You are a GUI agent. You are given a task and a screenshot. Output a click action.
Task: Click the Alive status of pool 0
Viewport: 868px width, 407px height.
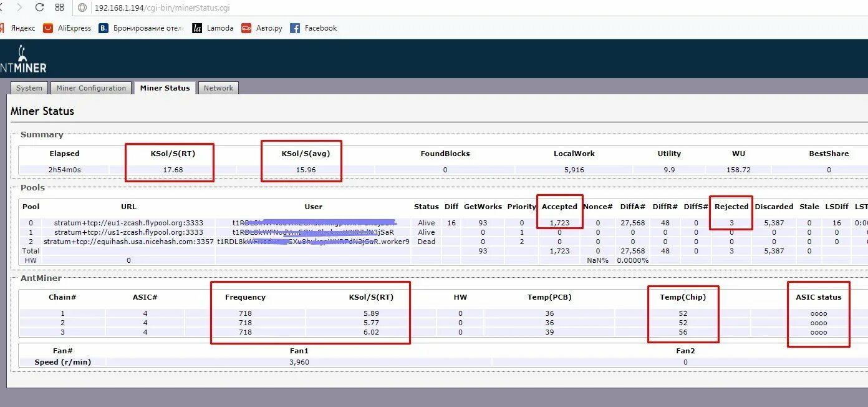coord(427,223)
